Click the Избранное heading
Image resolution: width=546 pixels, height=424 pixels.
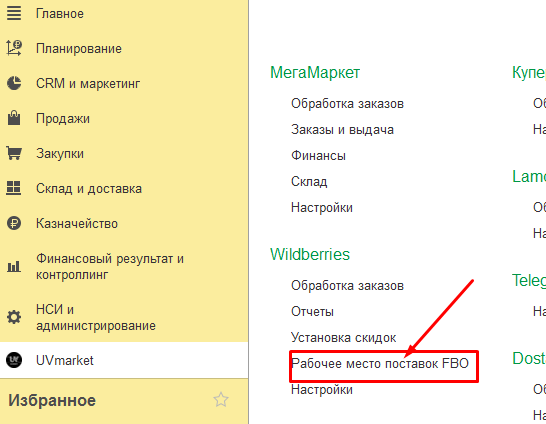(x=52, y=400)
